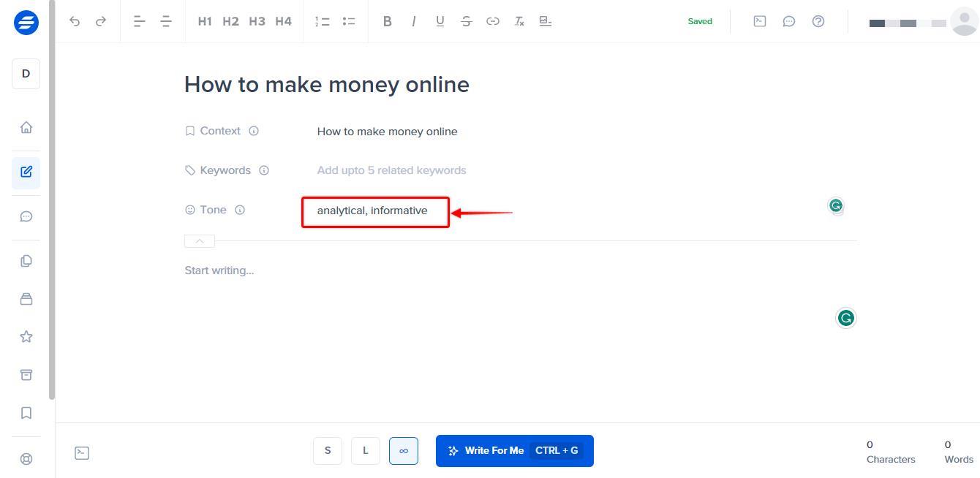Click the Grammarly icon beside the Tone field
Screen dimensions: 980x478
[836, 206]
